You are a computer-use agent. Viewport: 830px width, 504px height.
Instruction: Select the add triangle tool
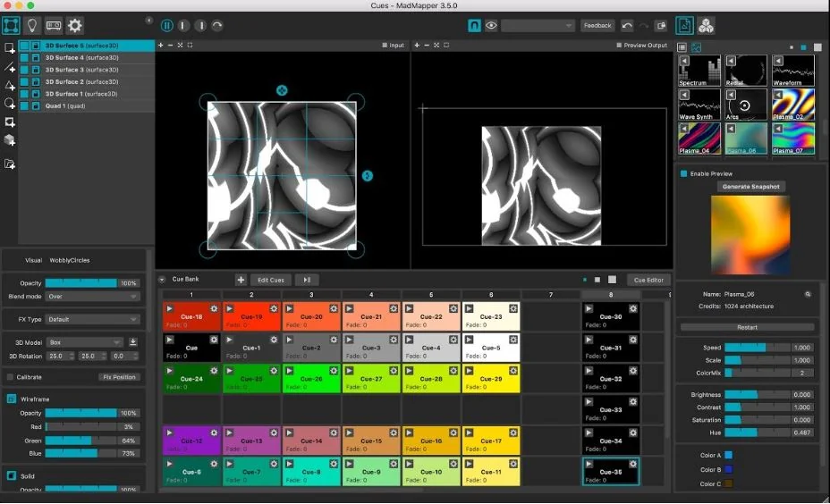[x=10, y=85]
